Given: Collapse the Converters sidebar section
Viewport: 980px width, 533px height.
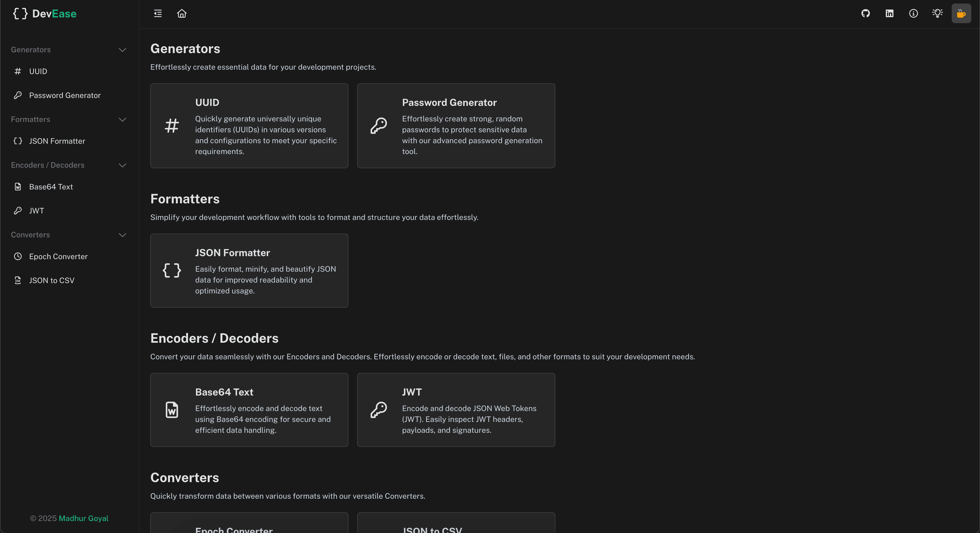Looking at the screenshot, I should pos(122,235).
